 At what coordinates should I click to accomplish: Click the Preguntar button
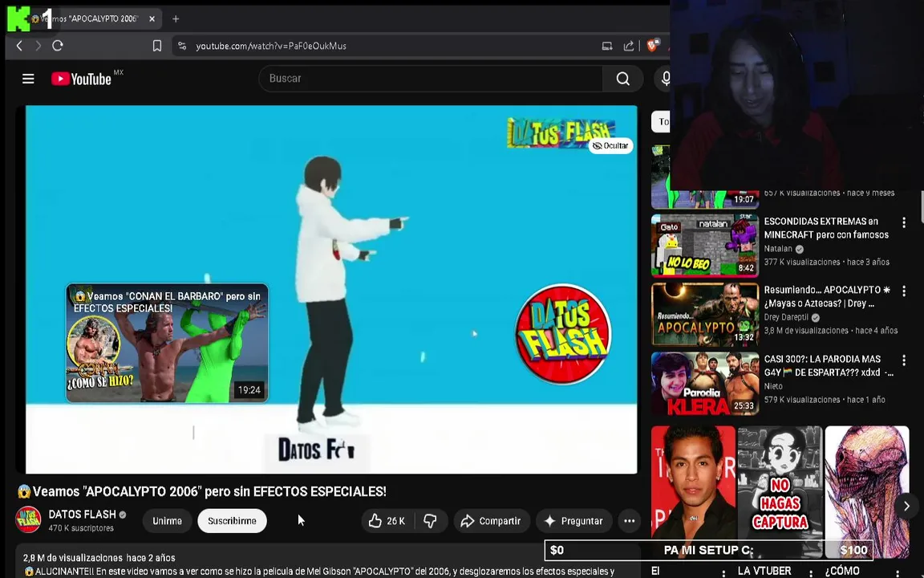coord(573,521)
